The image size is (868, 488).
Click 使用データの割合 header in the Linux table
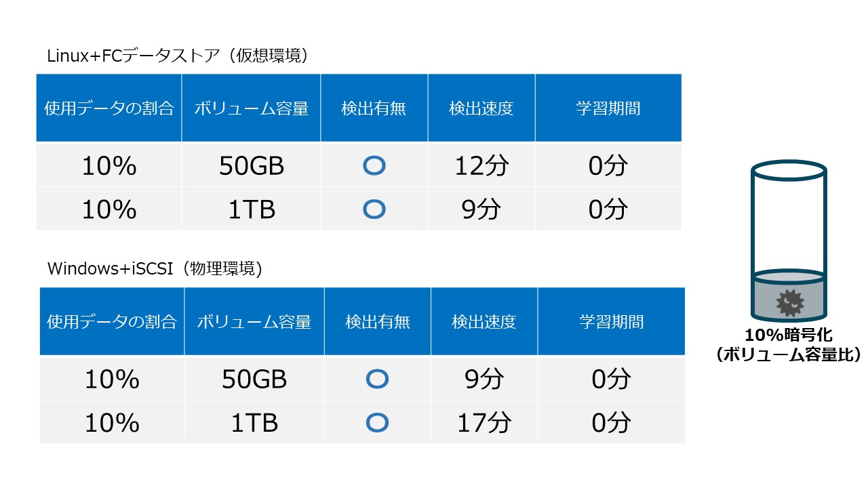tap(109, 108)
